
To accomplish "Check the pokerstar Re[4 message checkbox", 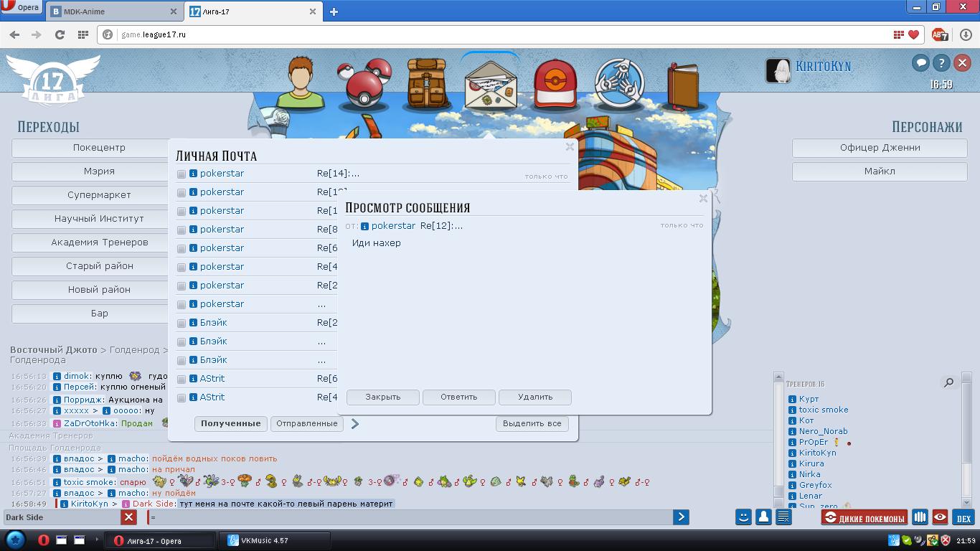I will 182,268.
